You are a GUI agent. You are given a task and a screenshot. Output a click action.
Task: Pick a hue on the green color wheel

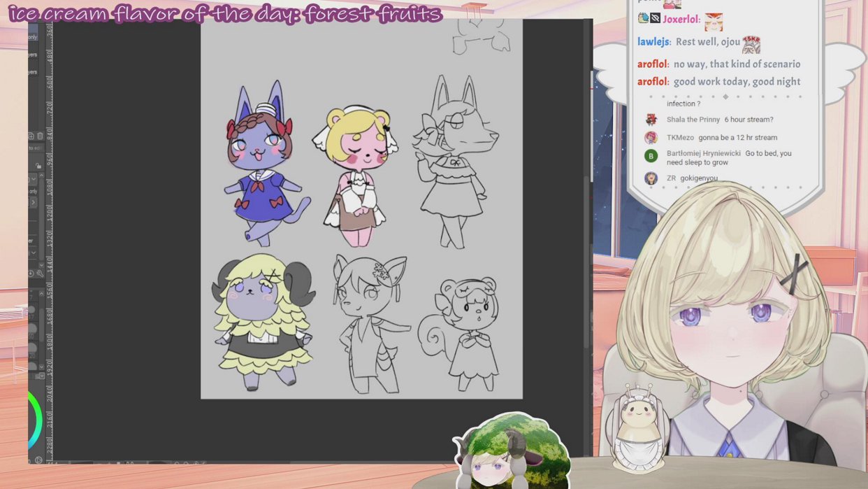coord(38,420)
